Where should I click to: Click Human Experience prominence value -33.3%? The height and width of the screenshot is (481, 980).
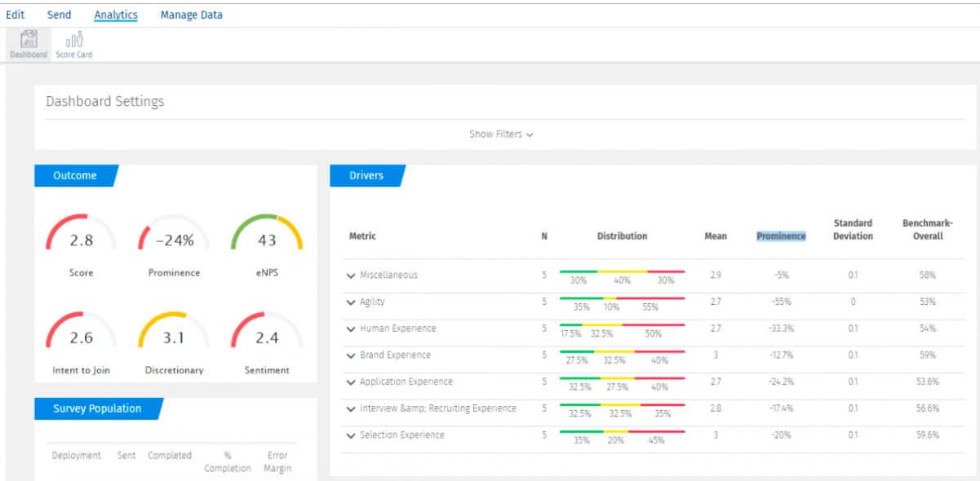point(781,329)
